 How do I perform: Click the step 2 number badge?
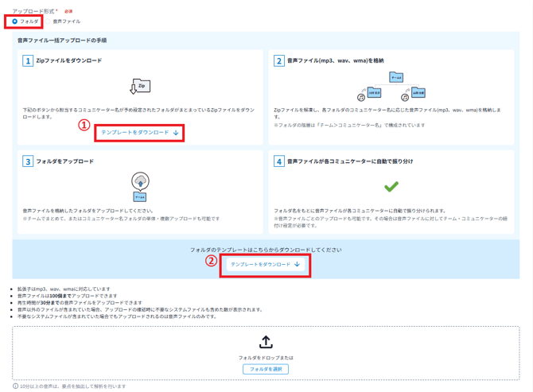[x=279, y=61]
